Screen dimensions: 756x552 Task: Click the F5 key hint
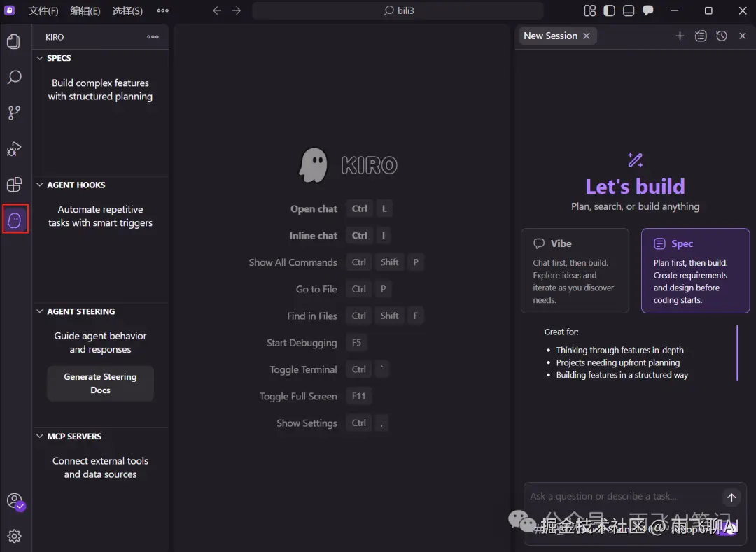point(356,343)
